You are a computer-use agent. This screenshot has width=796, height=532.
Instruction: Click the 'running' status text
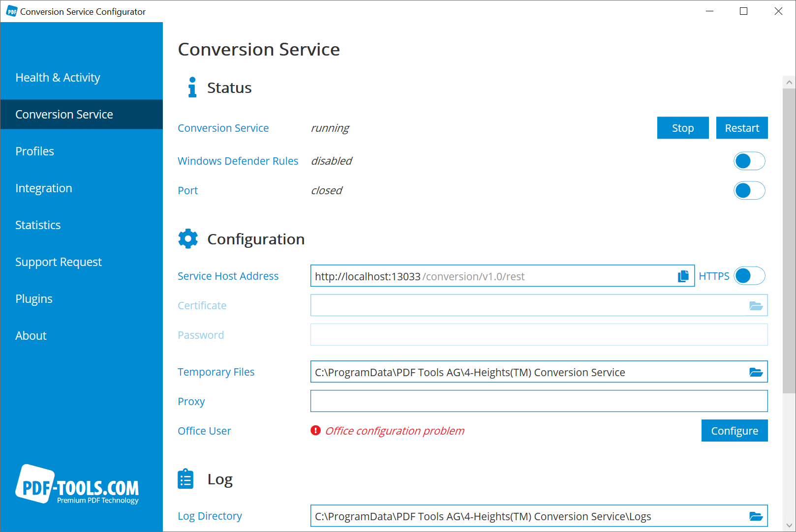click(x=330, y=128)
